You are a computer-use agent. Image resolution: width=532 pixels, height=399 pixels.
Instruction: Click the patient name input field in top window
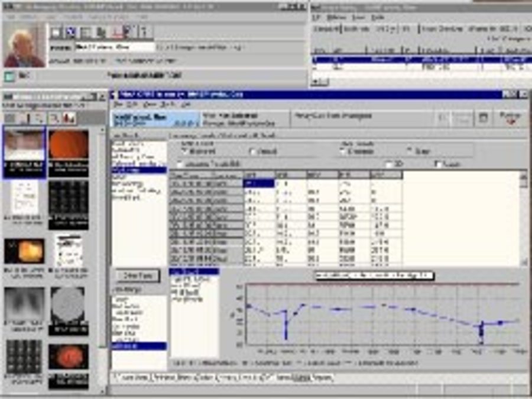tap(115, 47)
